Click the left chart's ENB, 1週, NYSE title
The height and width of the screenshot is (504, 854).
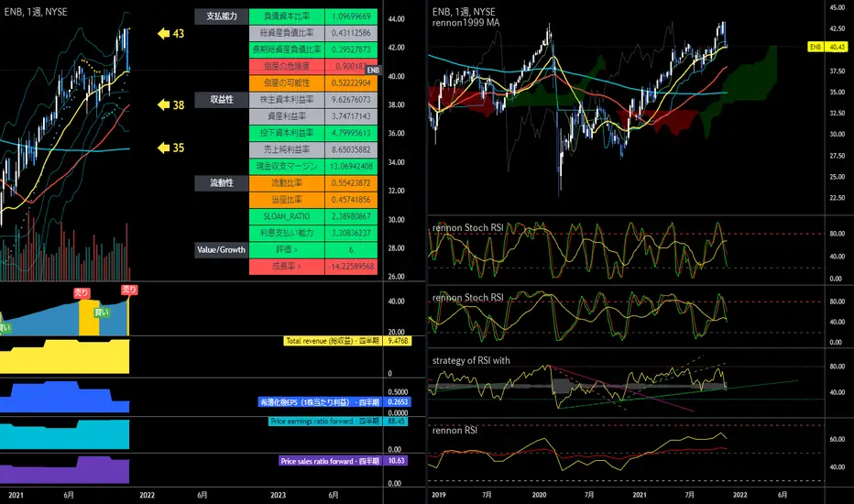coord(36,11)
